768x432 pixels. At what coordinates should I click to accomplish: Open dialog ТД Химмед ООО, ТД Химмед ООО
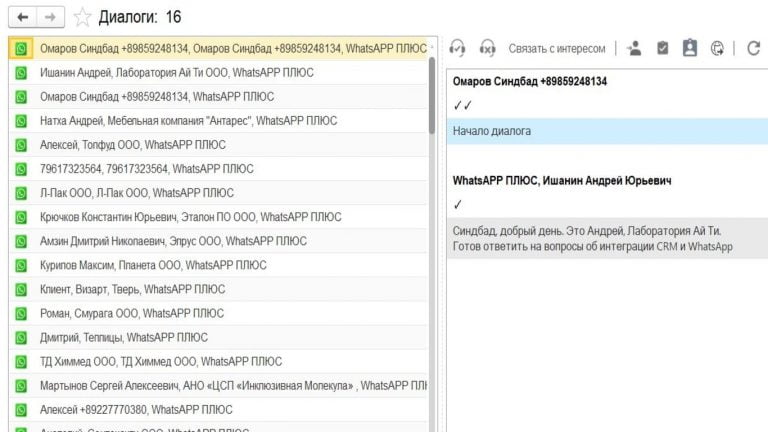(x=218, y=361)
